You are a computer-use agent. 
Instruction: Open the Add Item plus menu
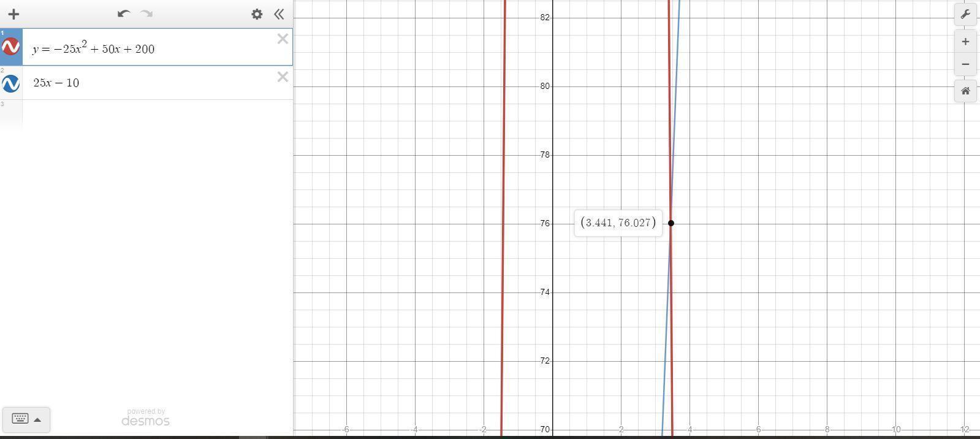tap(13, 14)
